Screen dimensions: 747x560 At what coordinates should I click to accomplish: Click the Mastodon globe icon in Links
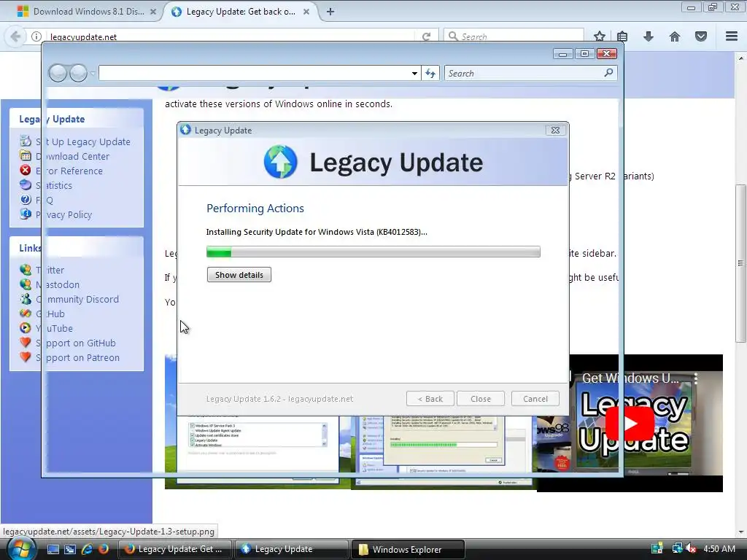(26, 284)
